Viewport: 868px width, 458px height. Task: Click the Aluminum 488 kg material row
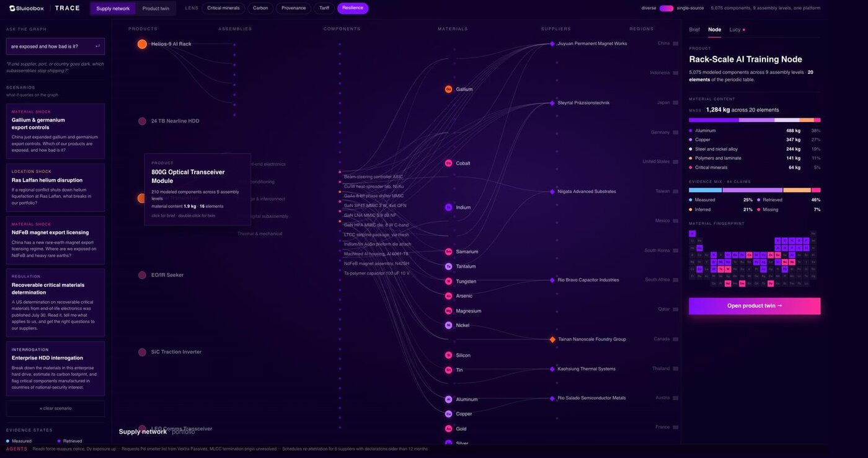coord(755,131)
